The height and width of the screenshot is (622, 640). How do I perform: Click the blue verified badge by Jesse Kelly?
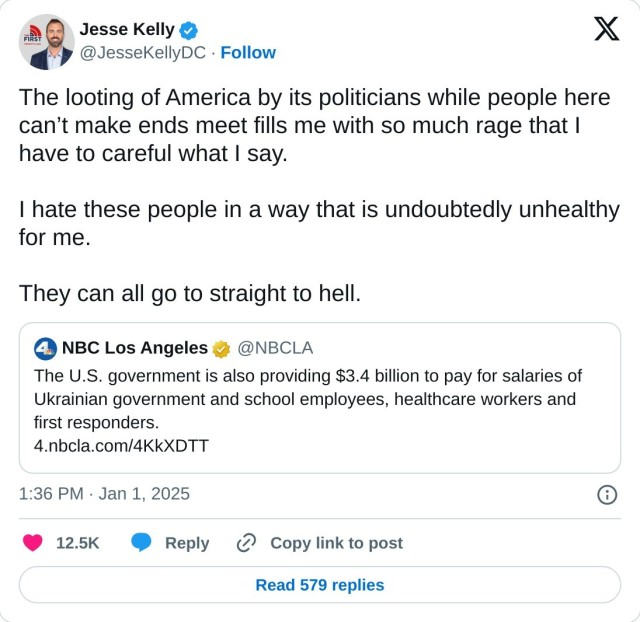coord(189,30)
